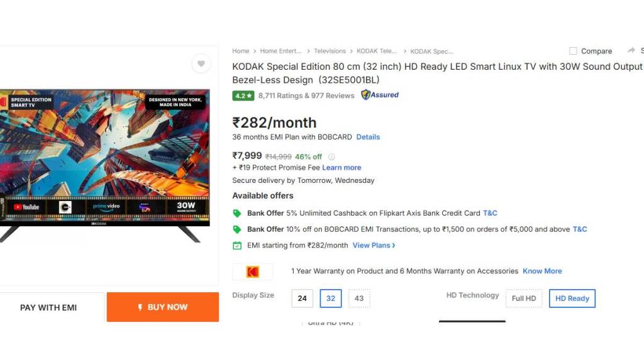
Task: Click the price info icon beside 46% off
Action: pyautogui.click(x=331, y=157)
